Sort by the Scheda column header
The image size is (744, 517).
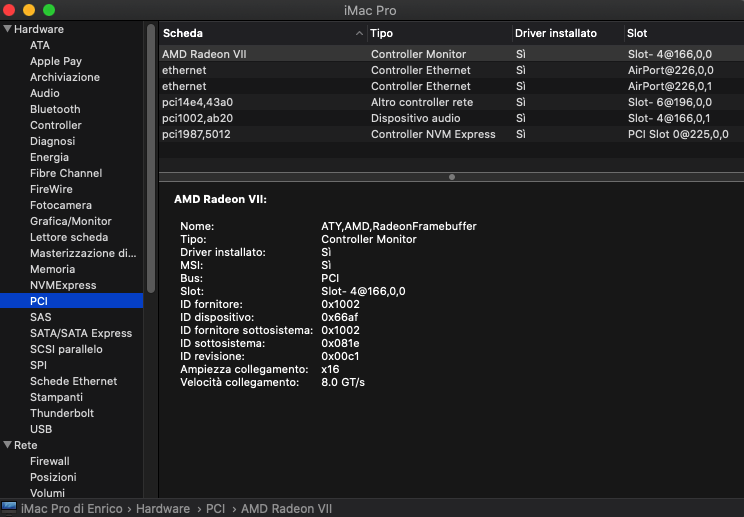[x=183, y=33]
